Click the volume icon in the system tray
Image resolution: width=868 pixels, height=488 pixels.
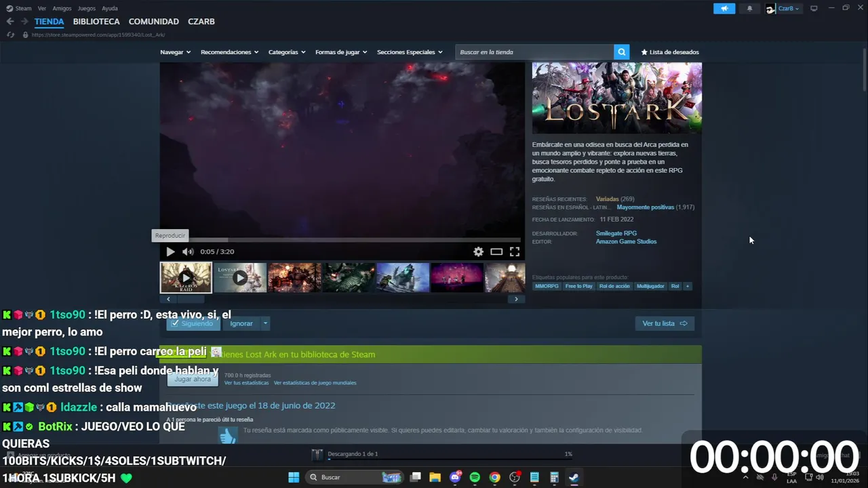pos(821,477)
